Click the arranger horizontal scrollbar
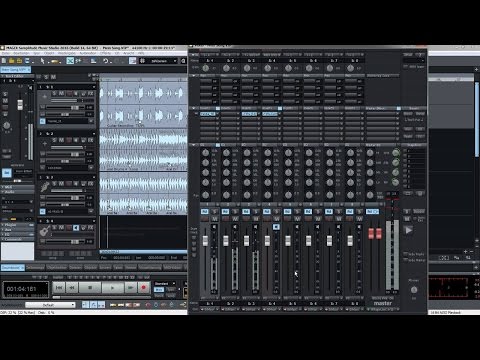480x360 pixels. (143, 252)
